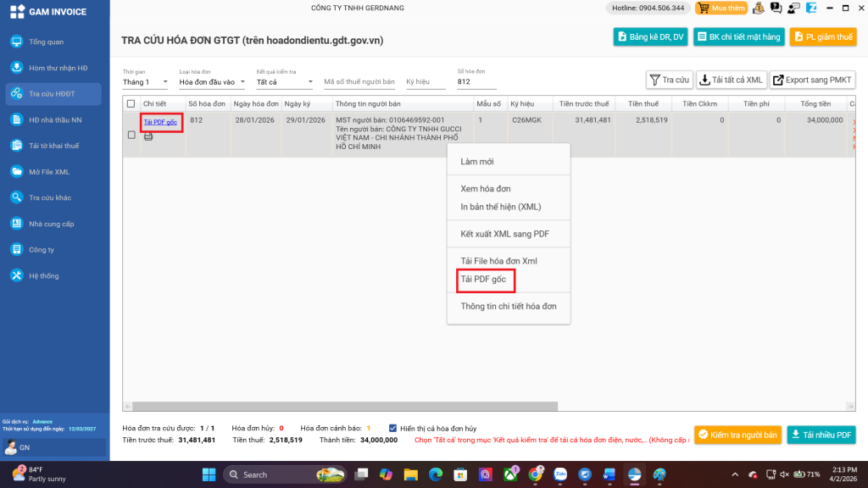
Task: Click the Hệ thống tools icon
Action: tap(16, 276)
